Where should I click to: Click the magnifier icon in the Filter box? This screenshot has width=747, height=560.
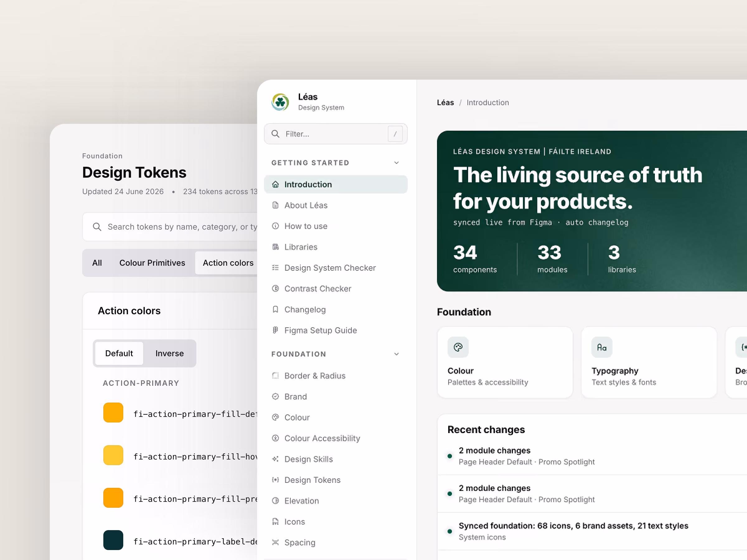point(275,134)
